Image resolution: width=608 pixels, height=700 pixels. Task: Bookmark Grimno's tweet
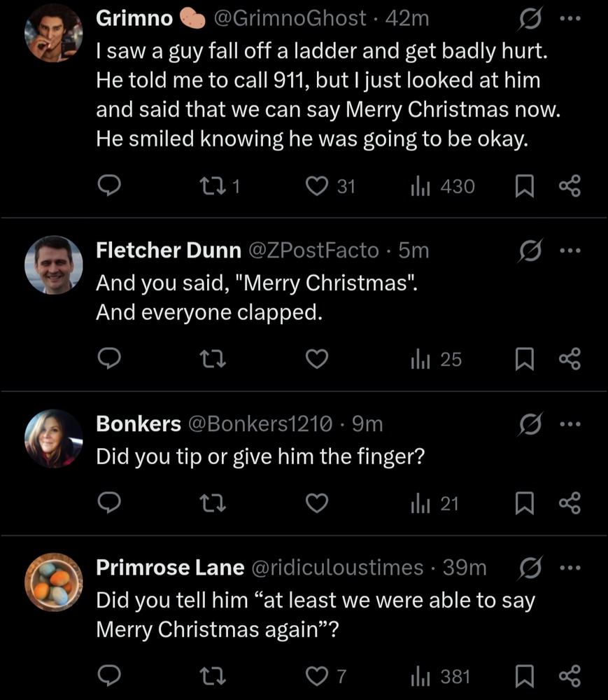[525, 185]
